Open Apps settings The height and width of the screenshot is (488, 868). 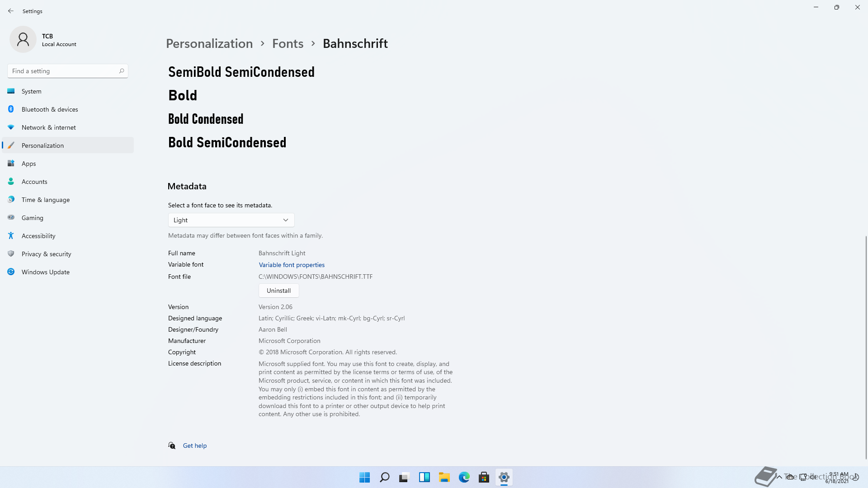point(68,164)
